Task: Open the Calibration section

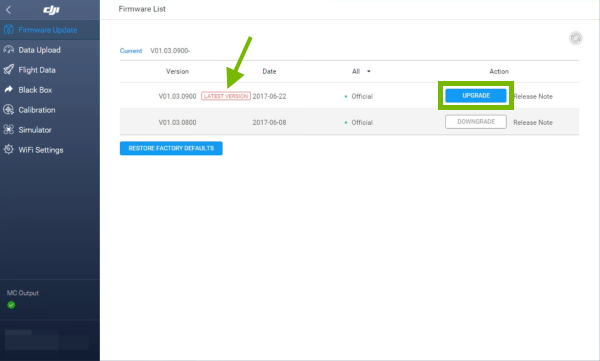Action: point(50,109)
